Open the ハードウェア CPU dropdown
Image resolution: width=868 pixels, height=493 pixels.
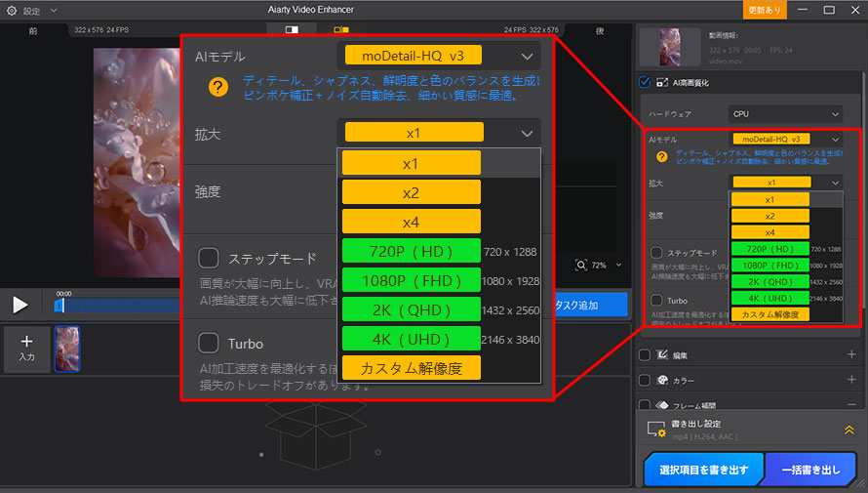coord(785,114)
